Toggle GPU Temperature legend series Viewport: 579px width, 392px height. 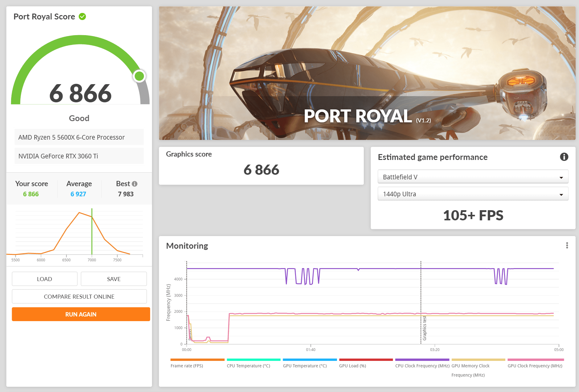(x=305, y=366)
